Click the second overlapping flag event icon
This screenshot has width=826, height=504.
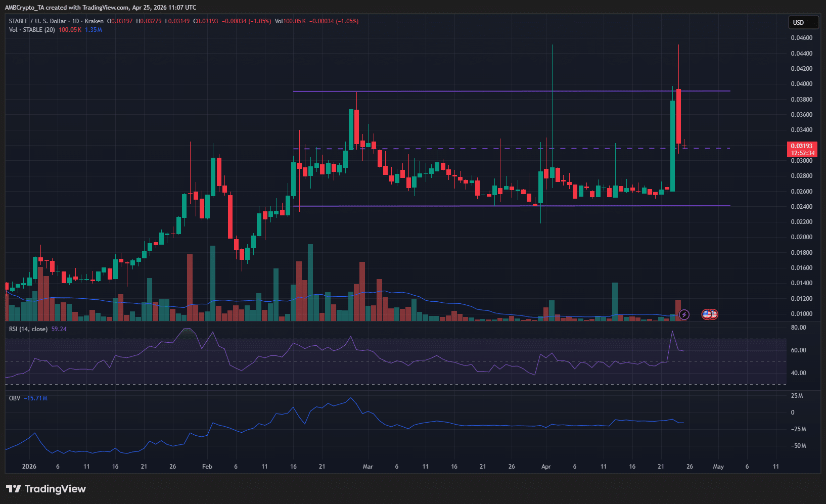tap(714, 314)
